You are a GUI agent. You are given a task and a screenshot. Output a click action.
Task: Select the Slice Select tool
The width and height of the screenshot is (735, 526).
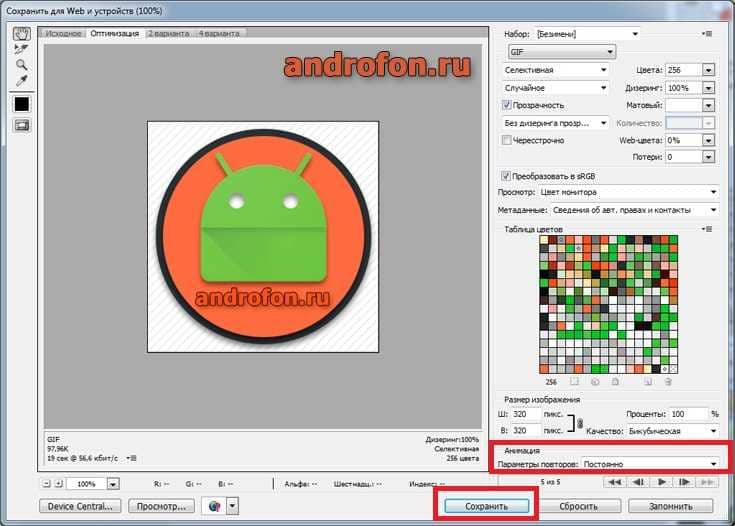pyautogui.click(x=21, y=49)
